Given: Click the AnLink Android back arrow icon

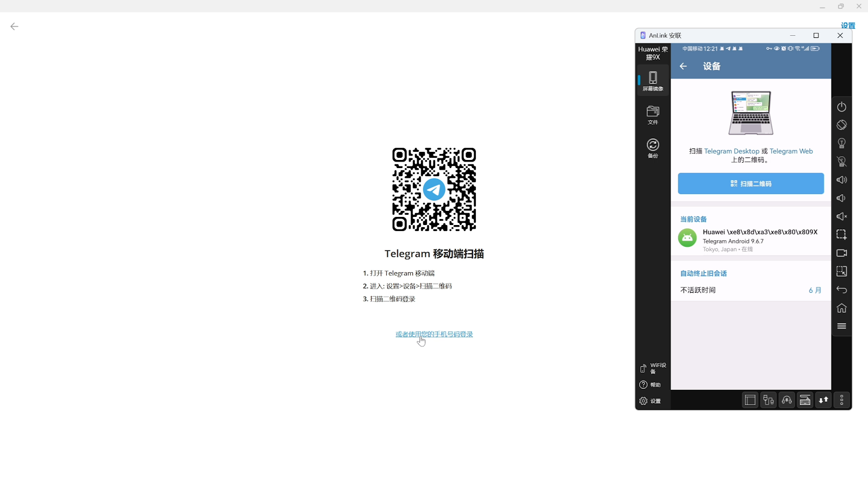Looking at the screenshot, I should click(x=841, y=290).
